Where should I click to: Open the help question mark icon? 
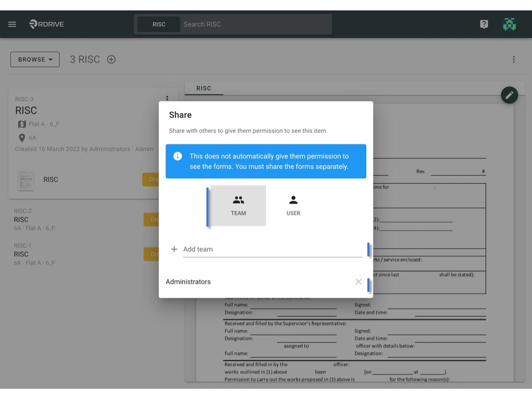484,24
